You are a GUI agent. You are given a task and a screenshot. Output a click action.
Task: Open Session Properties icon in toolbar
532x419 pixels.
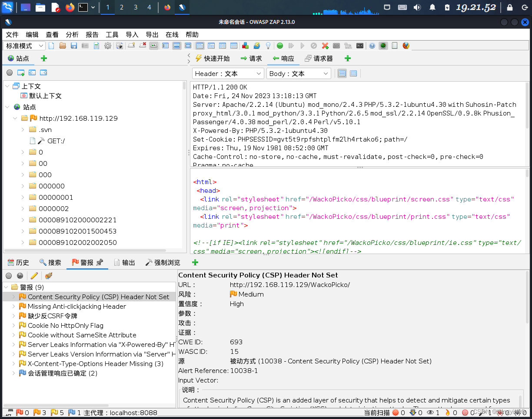coord(96,46)
